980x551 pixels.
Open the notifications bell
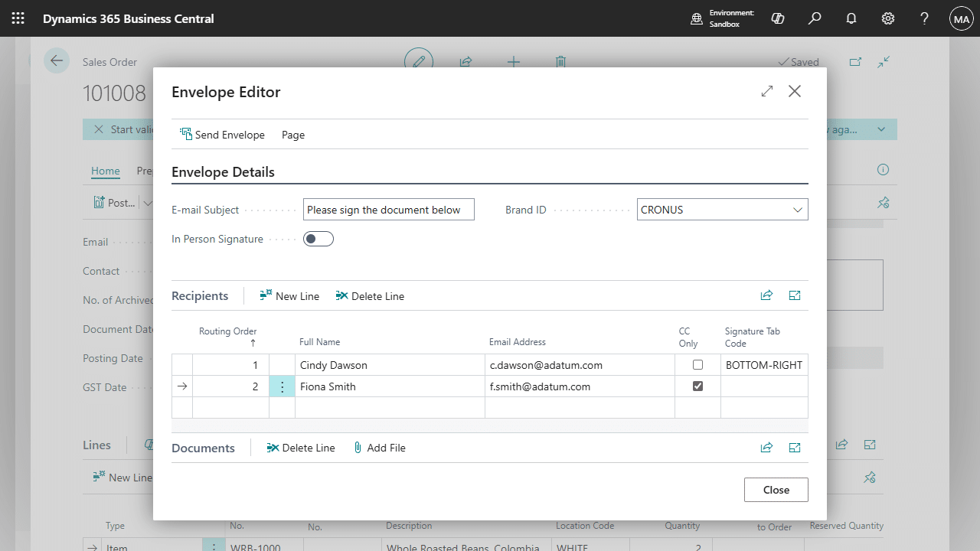[x=851, y=18]
